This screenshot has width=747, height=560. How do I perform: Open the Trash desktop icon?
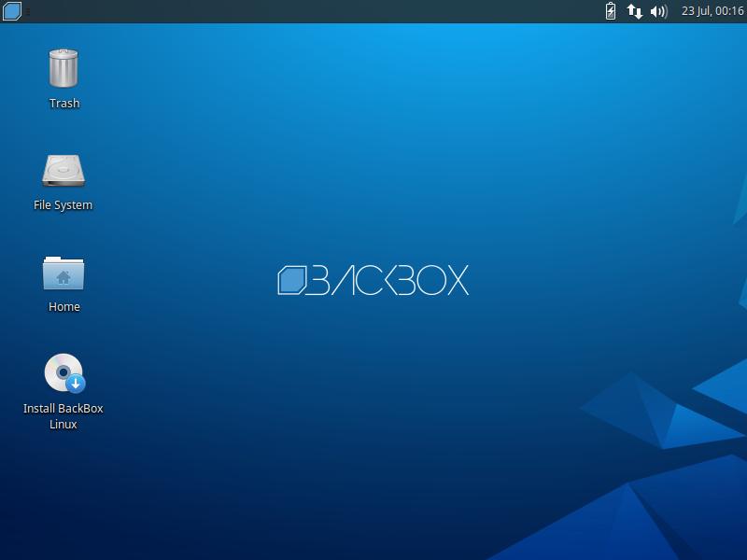tap(63, 68)
